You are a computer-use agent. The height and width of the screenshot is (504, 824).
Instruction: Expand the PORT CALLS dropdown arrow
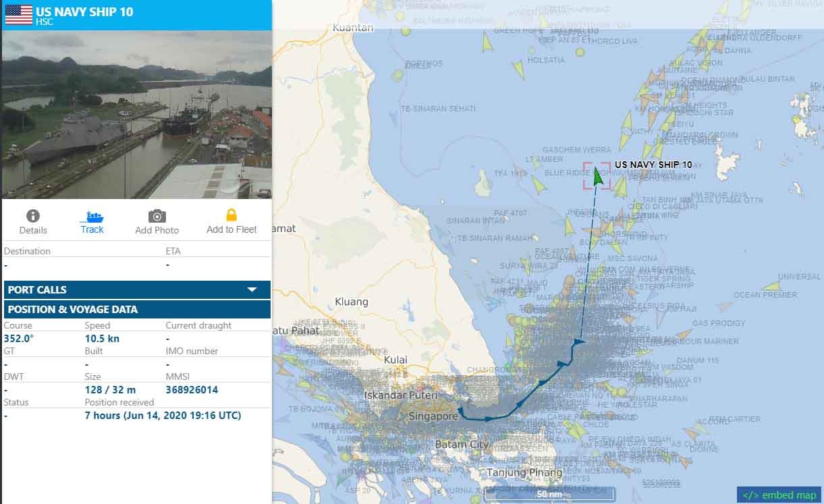(x=252, y=289)
